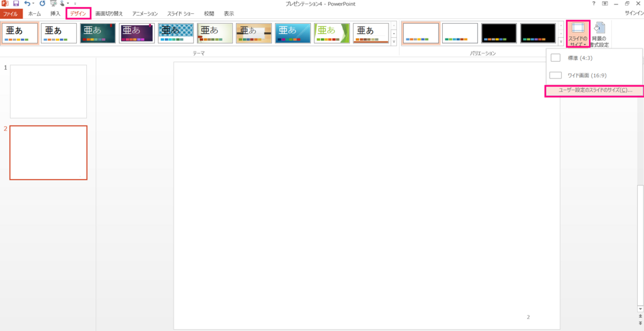Select the second white theme thumbnail
Screen dimensions: 644x331
58,33
